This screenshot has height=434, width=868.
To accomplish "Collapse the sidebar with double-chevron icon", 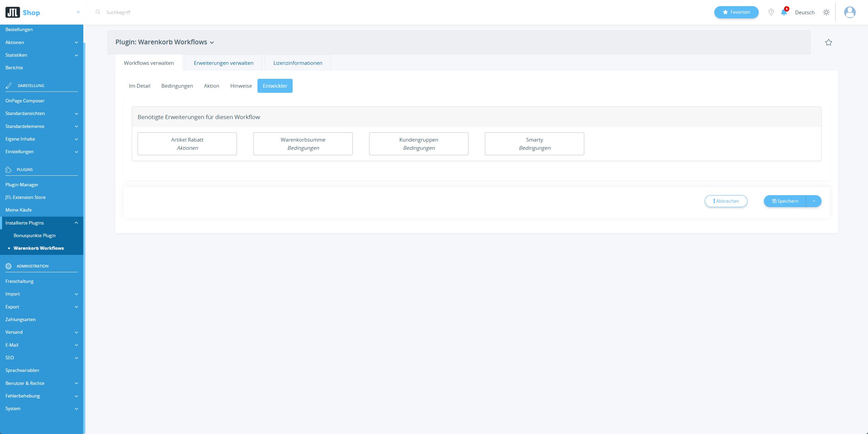I will pos(78,12).
